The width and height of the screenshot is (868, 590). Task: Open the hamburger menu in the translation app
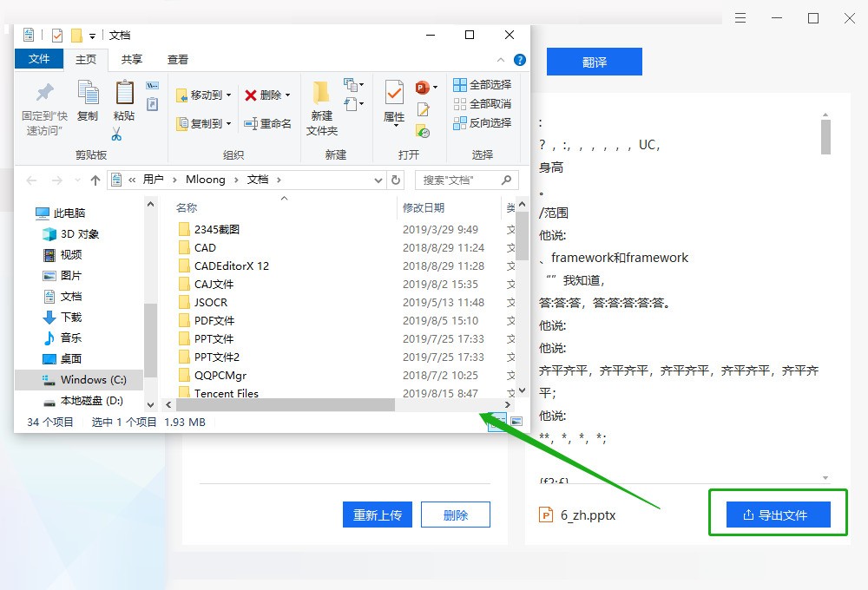(740, 17)
